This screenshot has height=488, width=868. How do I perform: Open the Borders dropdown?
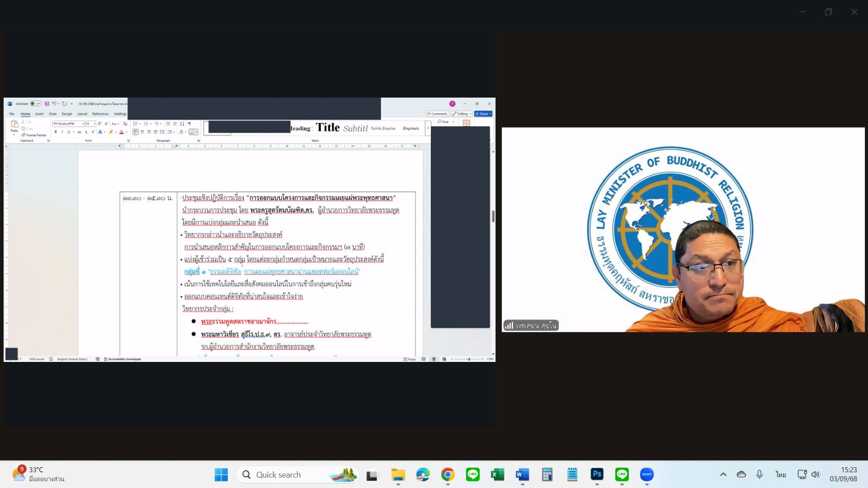(x=196, y=132)
